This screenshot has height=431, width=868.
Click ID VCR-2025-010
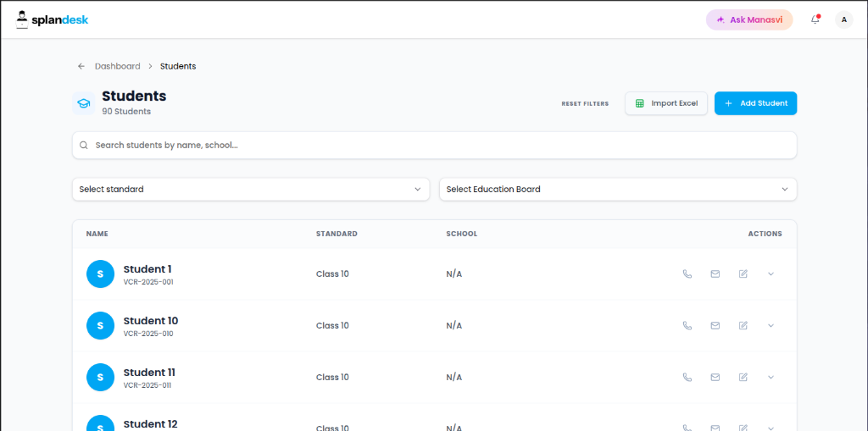click(x=148, y=334)
